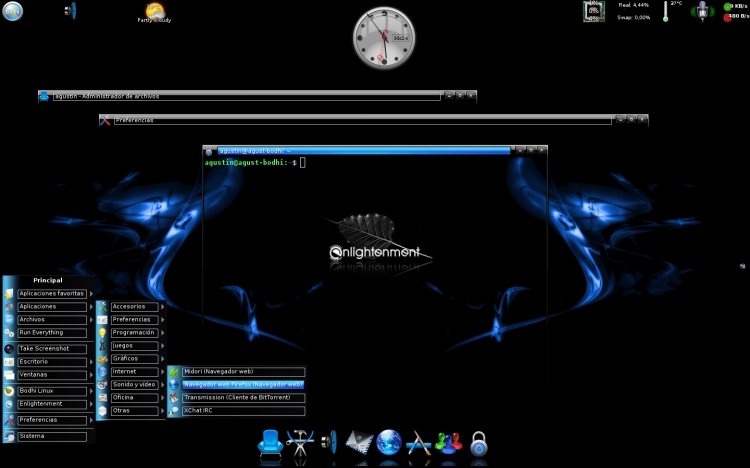This screenshot has width=750, height=468.
Task: Expand the Juegos submenu arrow
Action: tap(162, 345)
